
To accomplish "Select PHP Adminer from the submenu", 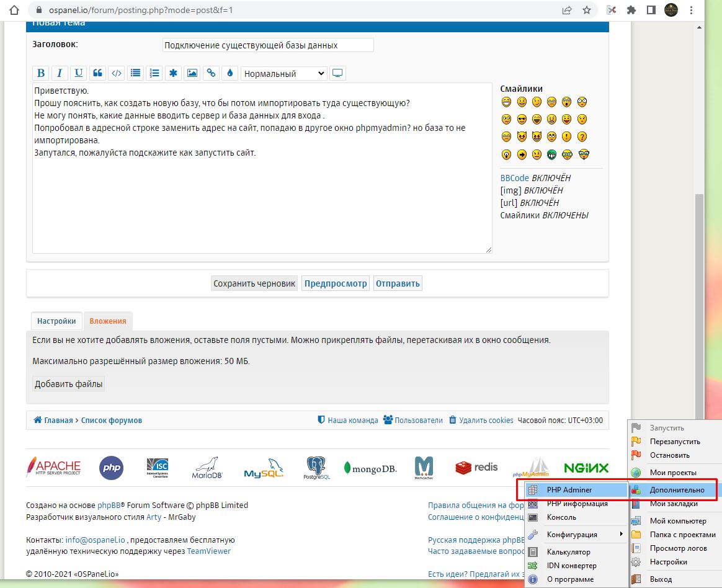I will coord(569,489).
